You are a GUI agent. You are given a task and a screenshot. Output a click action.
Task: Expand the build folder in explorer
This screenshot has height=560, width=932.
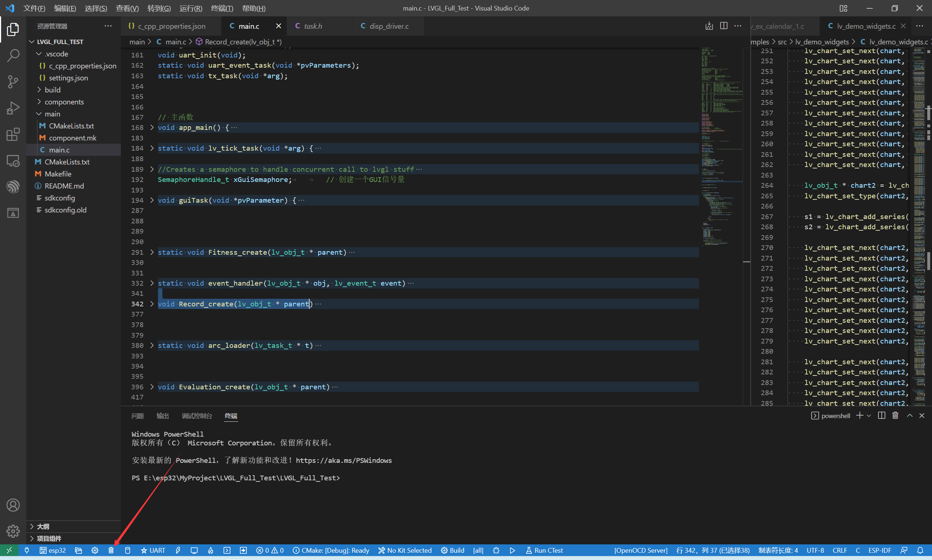pos(52,90)
